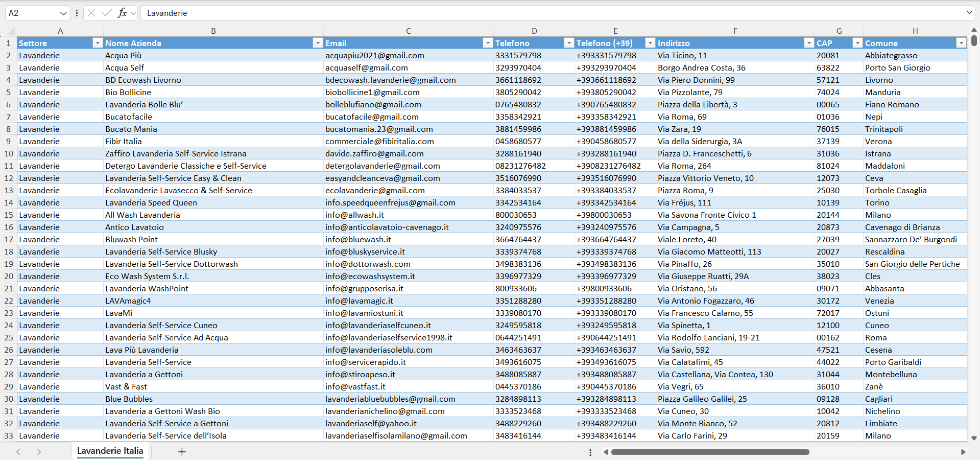Select row 15 header
The image size is (980, 460).
pos(9,215)
